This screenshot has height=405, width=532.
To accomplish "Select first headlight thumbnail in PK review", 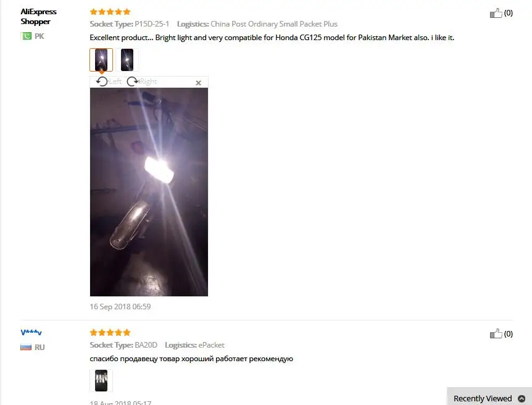I will pyautogui.click(x=101, y=60).
